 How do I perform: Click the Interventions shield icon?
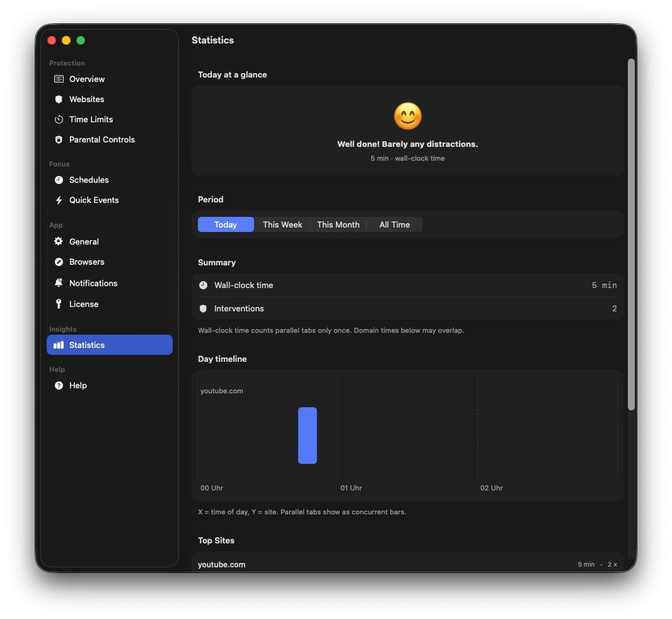pos(203,308)
